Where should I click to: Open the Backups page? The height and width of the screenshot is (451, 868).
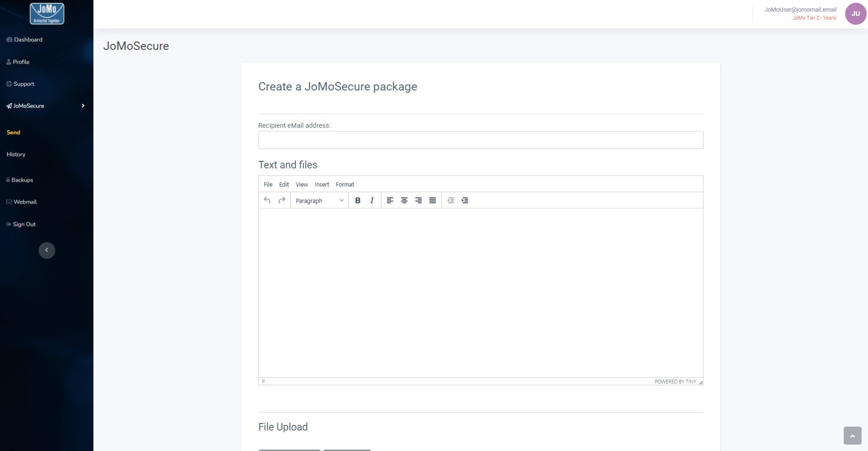pos(20,180)
